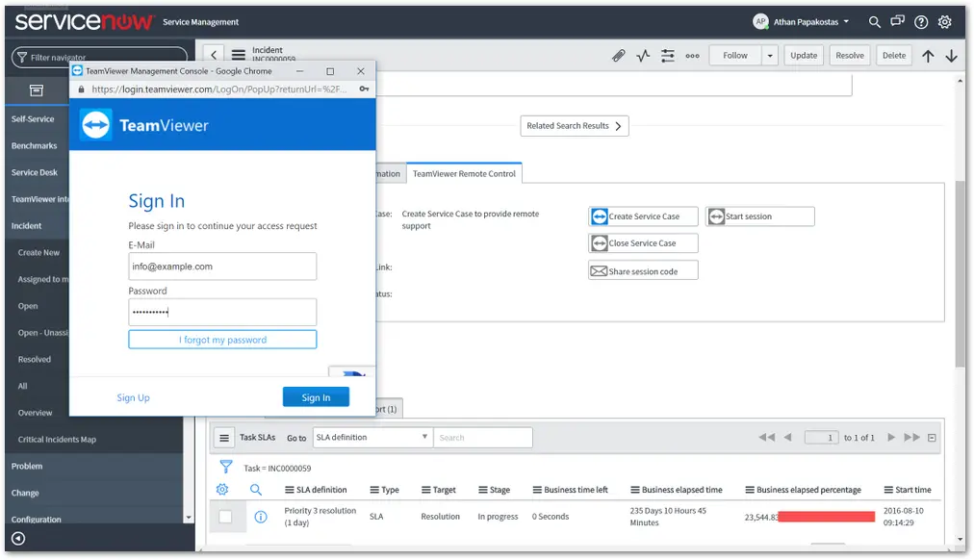Click navigator scrollbar down arrow

(189, 517)
